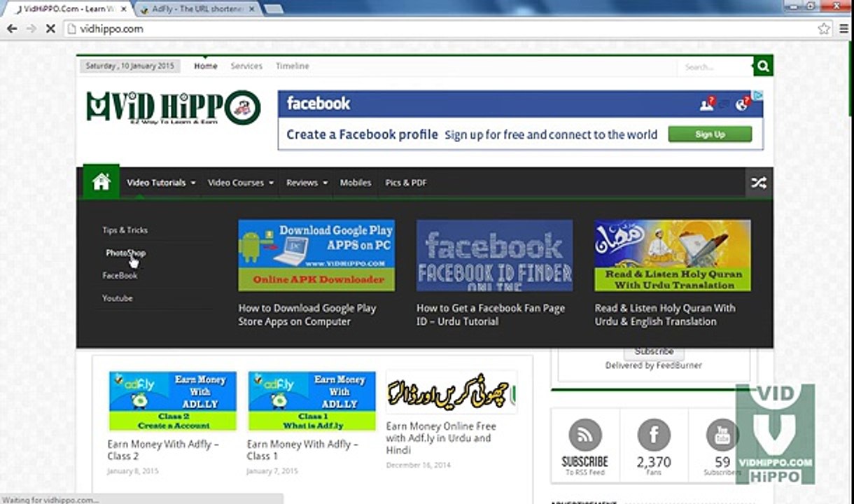Click Facebook ad friend requests icon
854x504 pixels.
(x=707, y=104)
